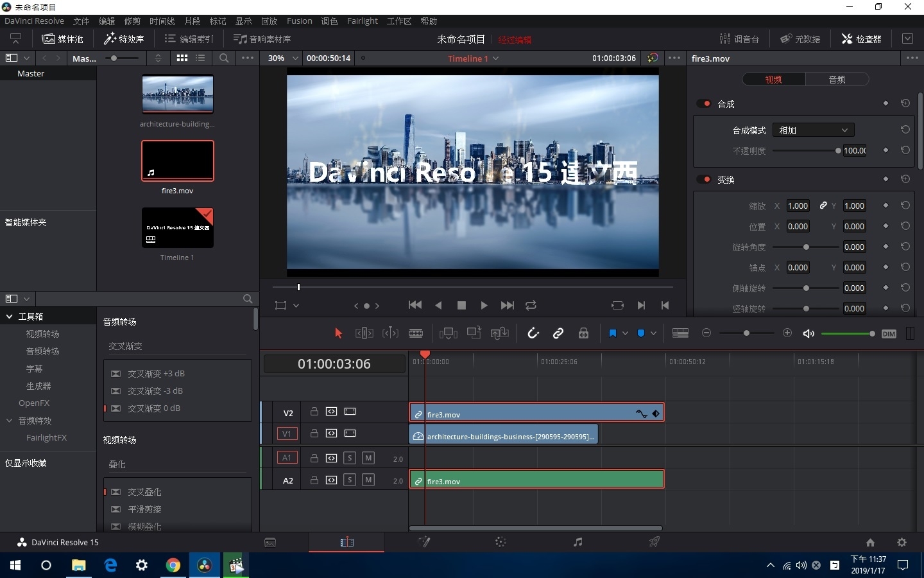Open the 工作区 menu
The width and height of the screenshot is (924, 578).
point(398,21)
